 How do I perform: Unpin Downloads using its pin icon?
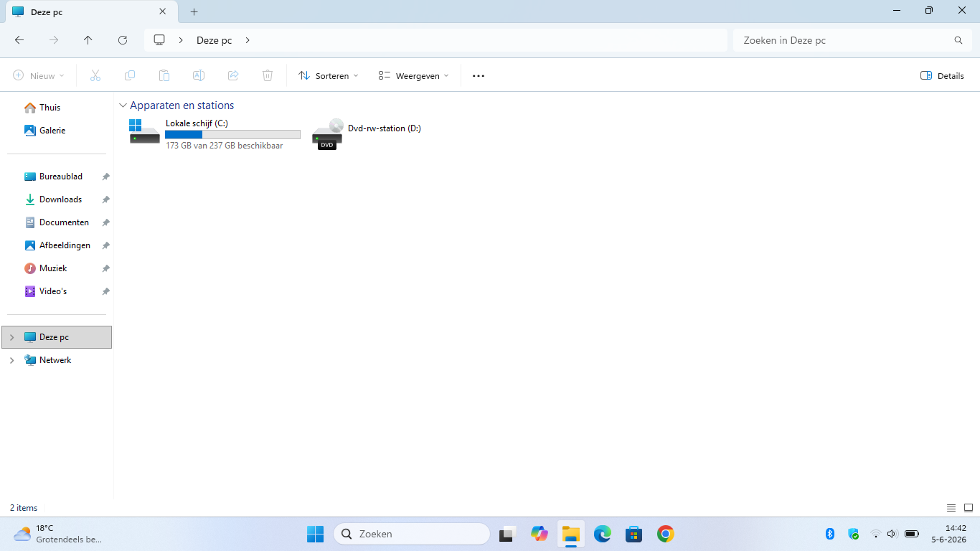click(x=105, y=199)
